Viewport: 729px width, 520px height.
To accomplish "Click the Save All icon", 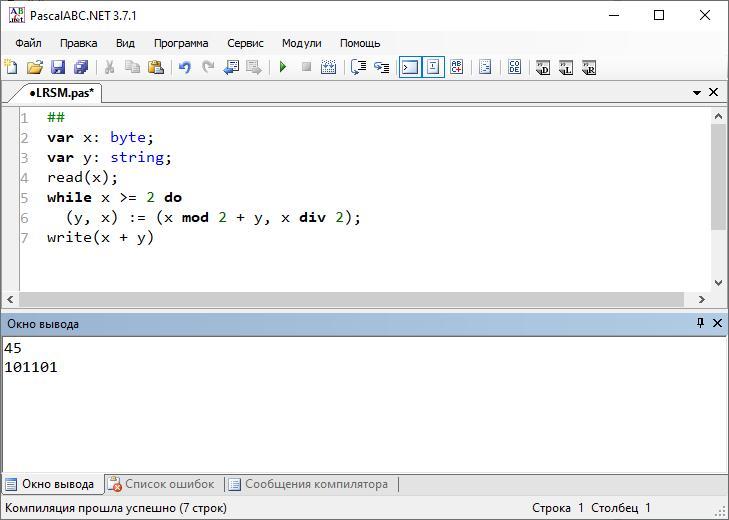I will click(81, 68).
